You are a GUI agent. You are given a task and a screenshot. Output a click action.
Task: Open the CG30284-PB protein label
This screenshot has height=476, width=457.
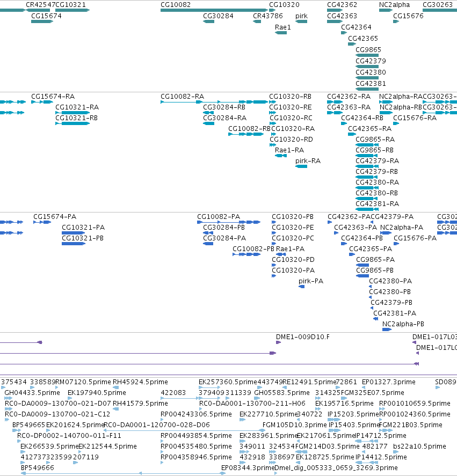[x=224, y=228]
